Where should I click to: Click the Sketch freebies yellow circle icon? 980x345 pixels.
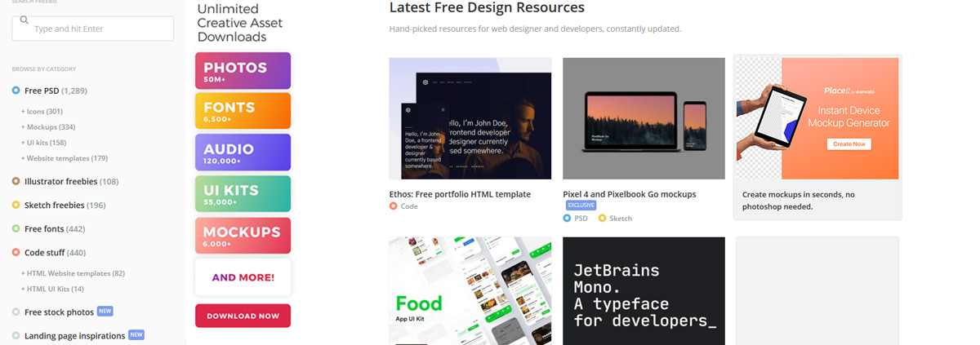tap(16, 205)
